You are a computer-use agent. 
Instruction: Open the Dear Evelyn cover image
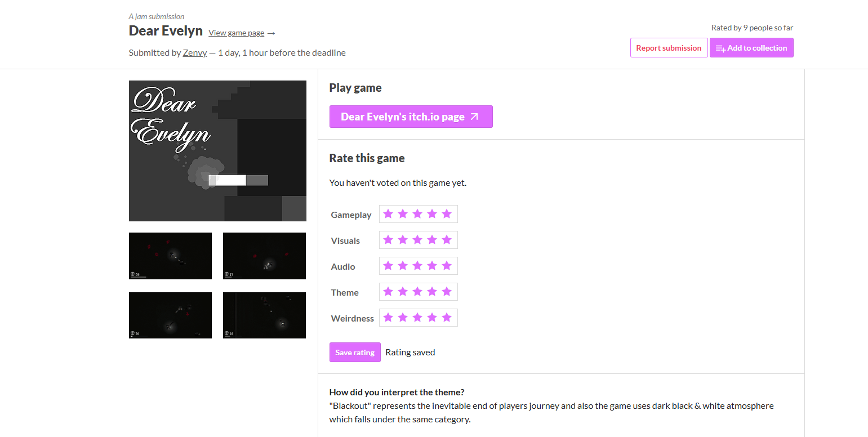click(x=217, y=151)
